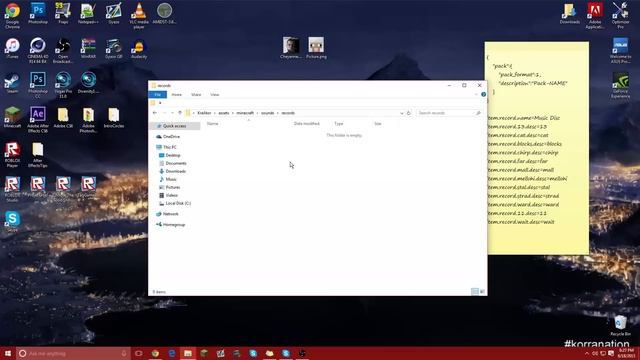Select Quick access in navigation pane
The image size is (640, 360).
175,126
